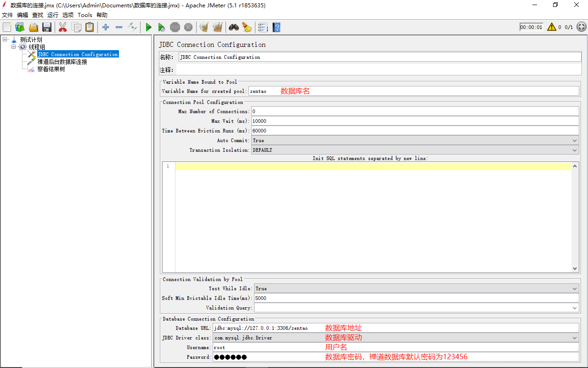Reset search with yellow broom icon
Image resolution: width=588 pixels, height=368 pixels.
click(x=247, y=27)
